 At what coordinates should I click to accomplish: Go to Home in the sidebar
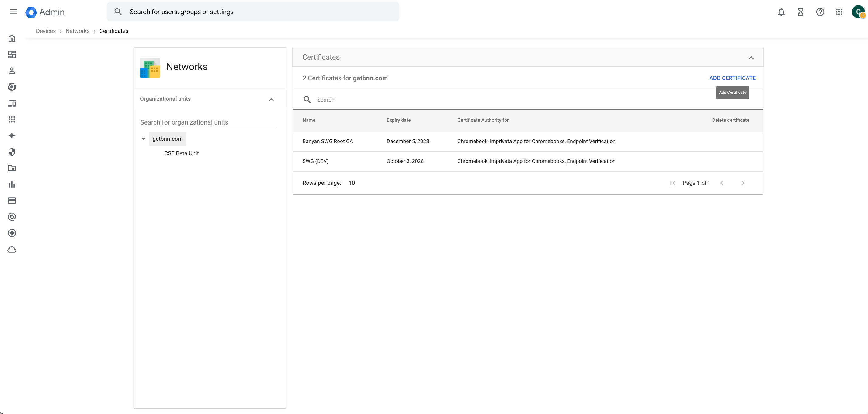click(12, 38)
